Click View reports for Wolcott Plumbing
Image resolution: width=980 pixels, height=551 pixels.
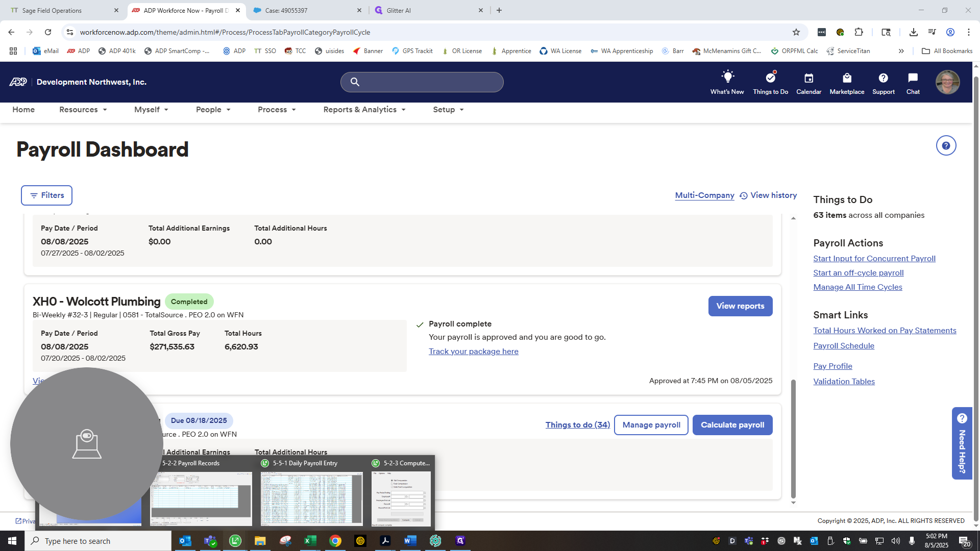click(740, 306)
